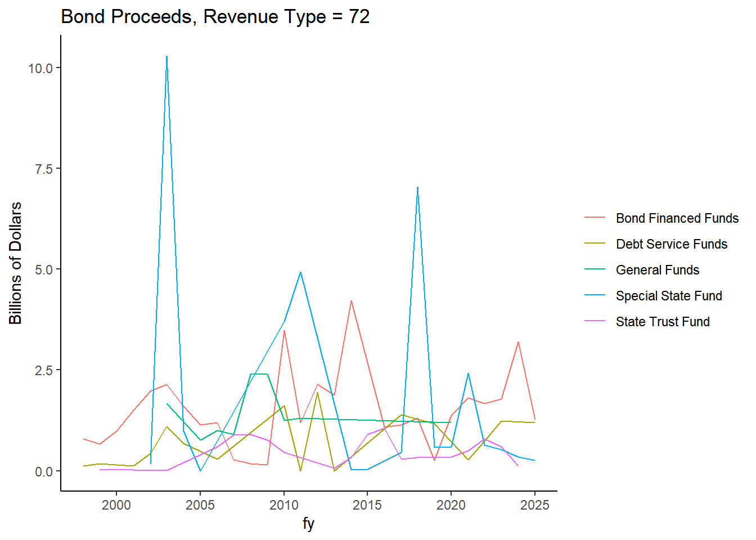Click the x-axis tick label 2010
Screen dimensions: 756x540
284,505
